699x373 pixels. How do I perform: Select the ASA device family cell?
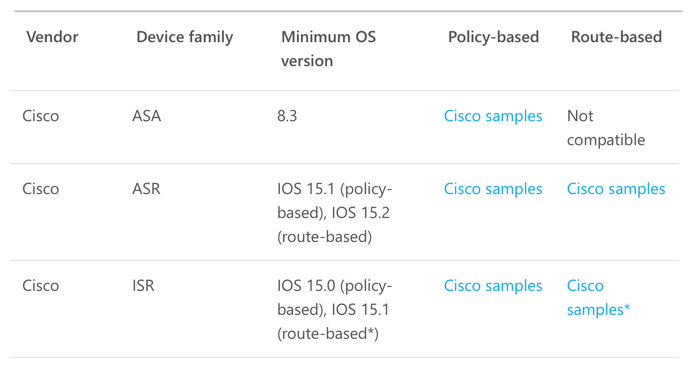click(x=146, y=116)
